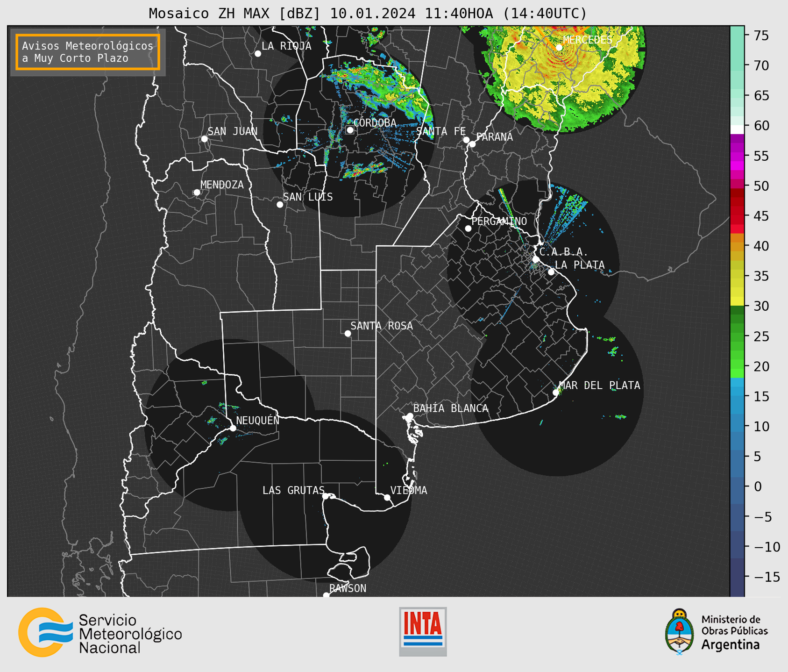Click the 60 dBZ white band on scale
This screenshot has height=672, width=788.
[x=737, y=129]
